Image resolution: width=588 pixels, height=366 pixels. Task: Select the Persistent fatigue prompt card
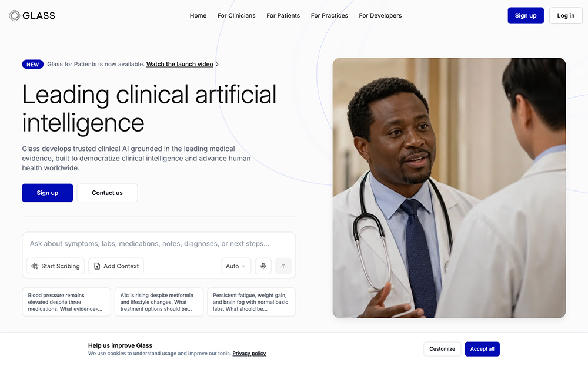[251, 302]
